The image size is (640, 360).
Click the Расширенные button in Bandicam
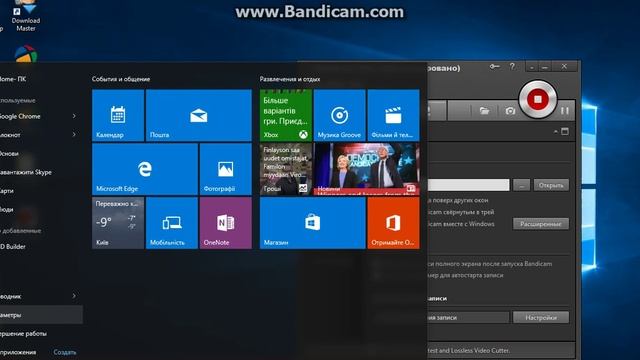coord(541,224)
